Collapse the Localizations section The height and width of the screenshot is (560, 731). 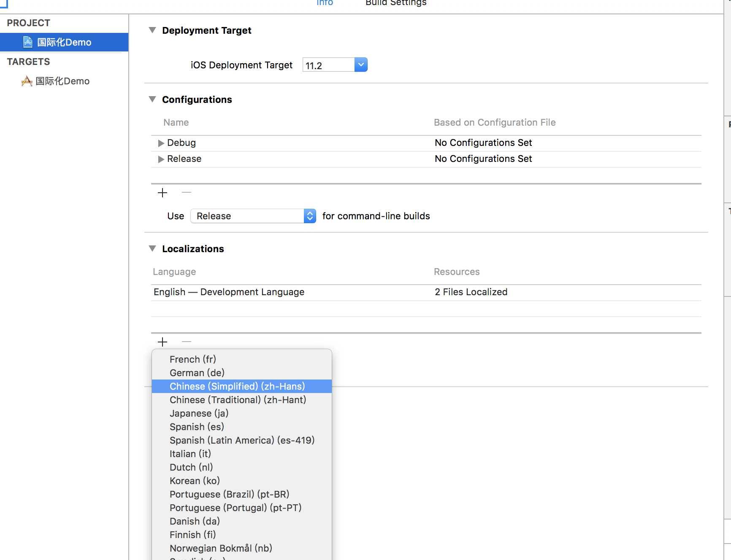[x=152, y=248]
